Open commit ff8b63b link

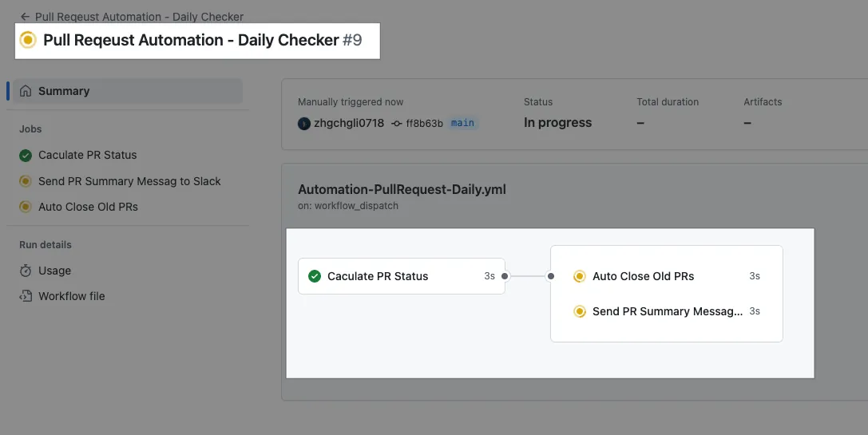pyautogui.click(x=424, y=124)
